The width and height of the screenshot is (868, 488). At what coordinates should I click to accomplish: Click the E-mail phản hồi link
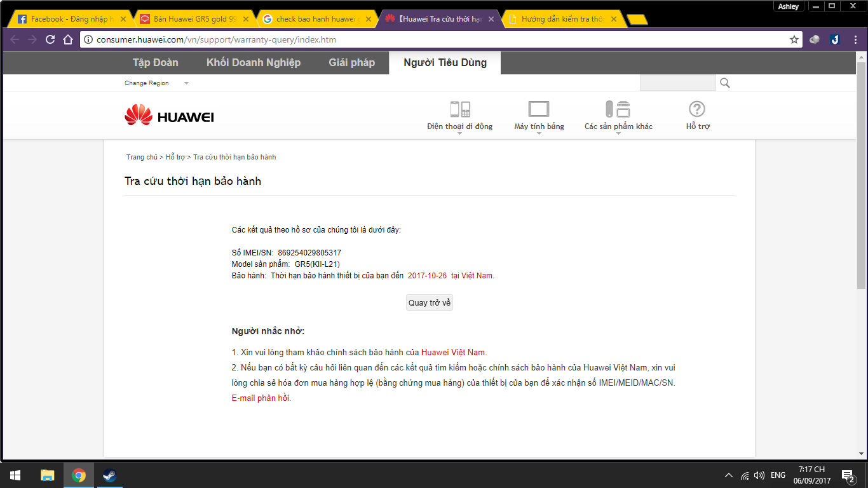click(x=261, y=398)
